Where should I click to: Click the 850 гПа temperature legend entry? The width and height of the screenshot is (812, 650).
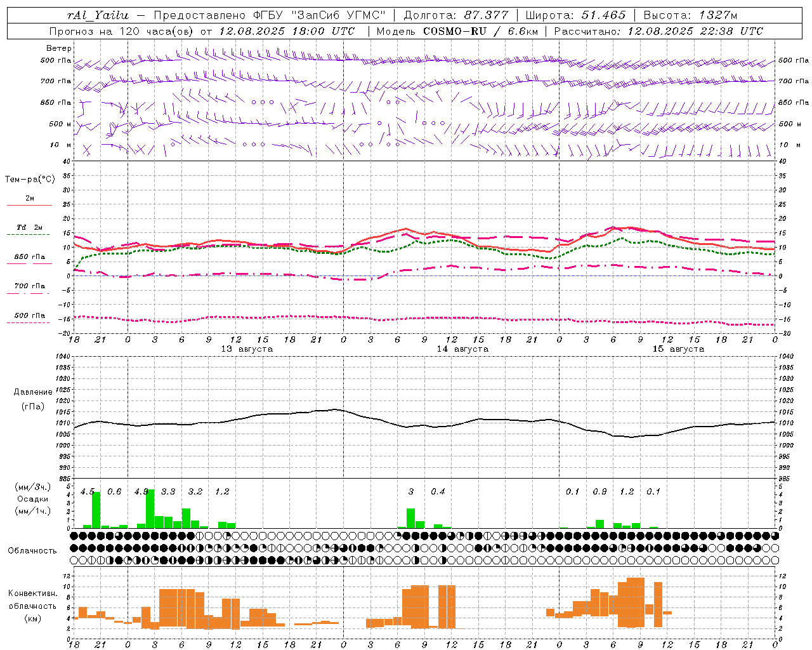click(x=30, y=257)
